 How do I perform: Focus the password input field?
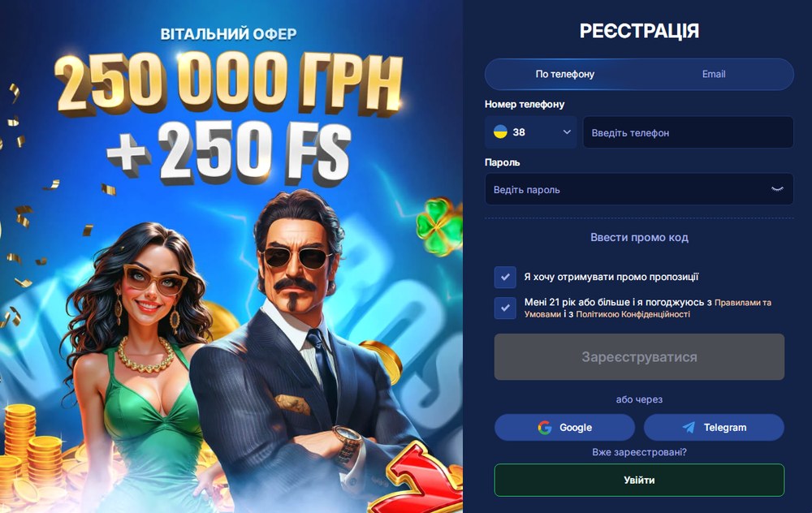[639, 189]
